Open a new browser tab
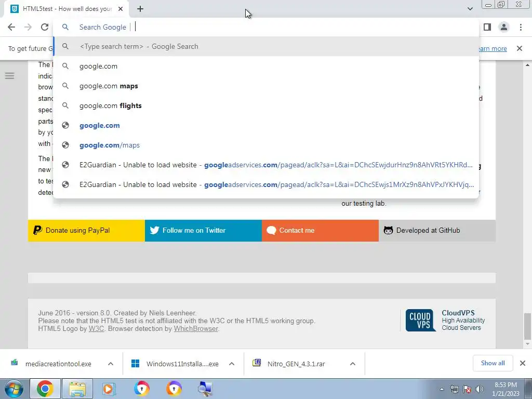The height and width of the screenshot is (399, 532). point(140,9)
